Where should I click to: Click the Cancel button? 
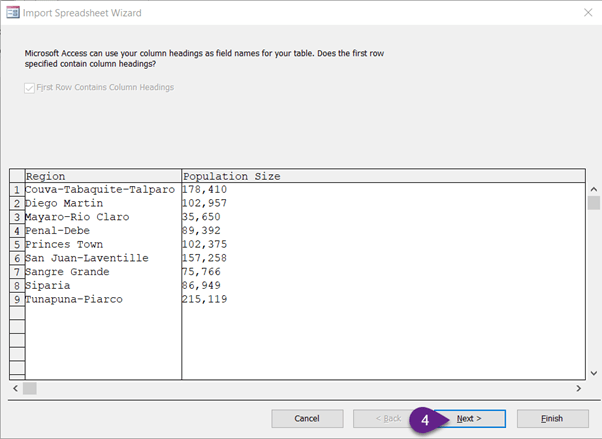(x=307, y=418)
